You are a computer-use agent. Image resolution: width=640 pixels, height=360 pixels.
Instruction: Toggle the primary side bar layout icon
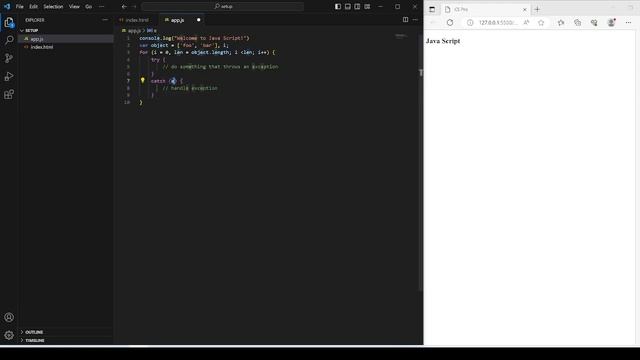click(x=338, y=7)
